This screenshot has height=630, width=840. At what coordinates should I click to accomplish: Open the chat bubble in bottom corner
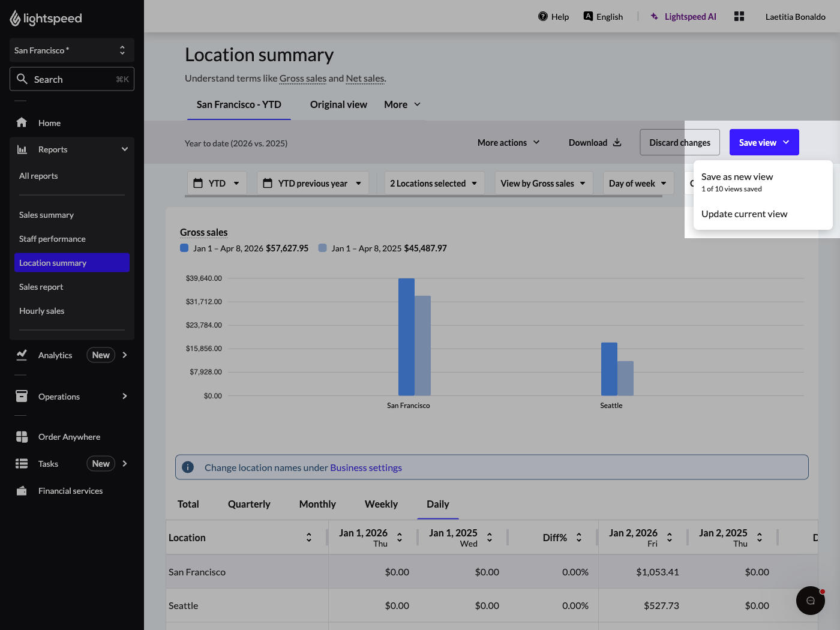pos(810,600)
